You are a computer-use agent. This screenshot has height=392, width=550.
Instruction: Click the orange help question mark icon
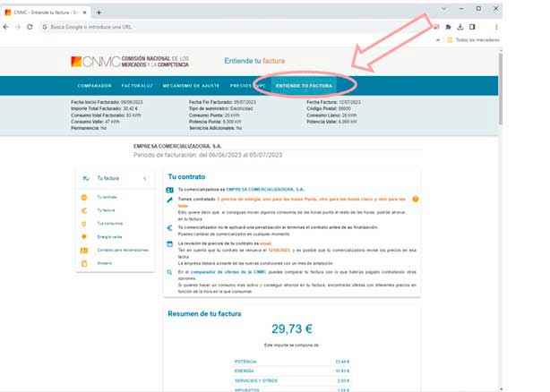[x=416, y=200]
